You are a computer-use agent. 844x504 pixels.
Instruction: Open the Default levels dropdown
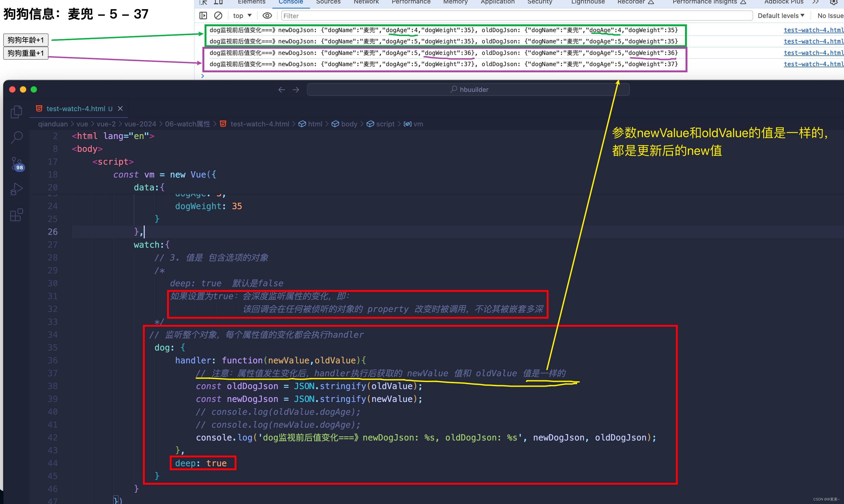point(781,16)
